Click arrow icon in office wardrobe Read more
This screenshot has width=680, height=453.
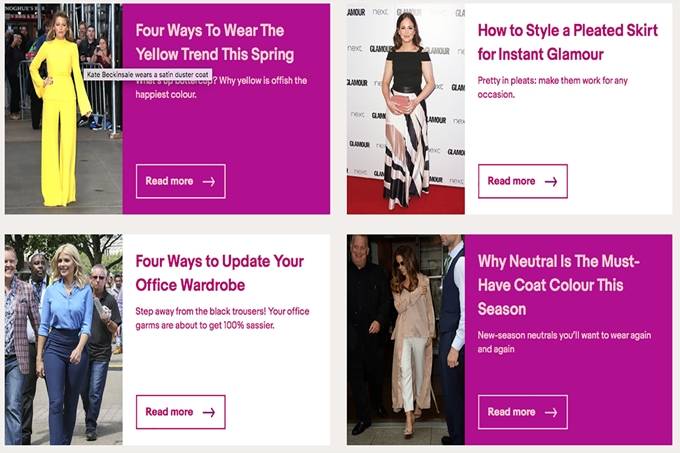(209, 412)
